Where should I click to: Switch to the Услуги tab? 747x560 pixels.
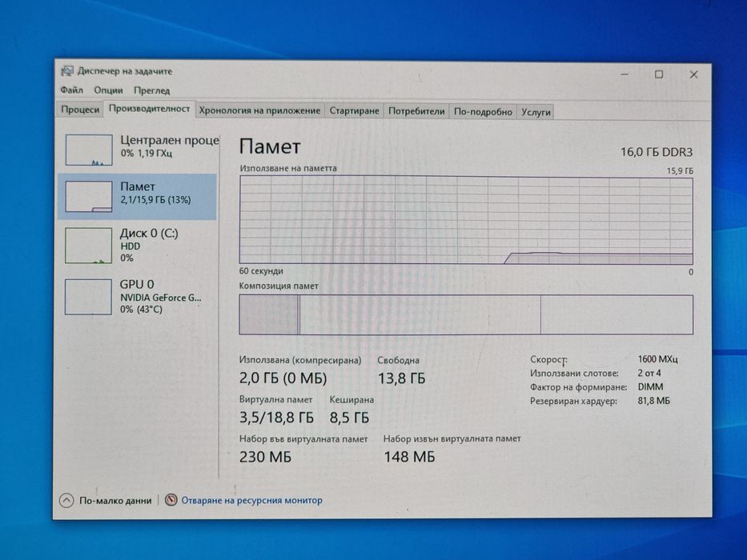point(536,112)
